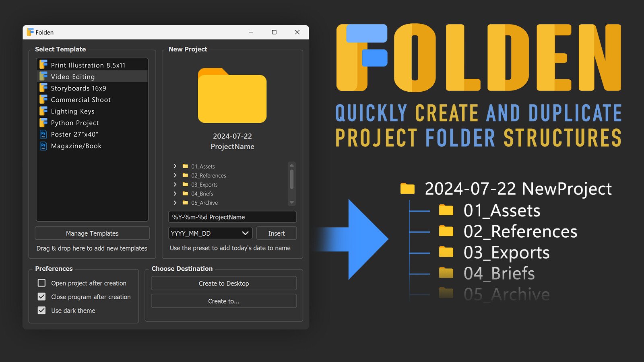
Task: Click the 01_Assets folder icon in preview tree
Action: point(185,166)
